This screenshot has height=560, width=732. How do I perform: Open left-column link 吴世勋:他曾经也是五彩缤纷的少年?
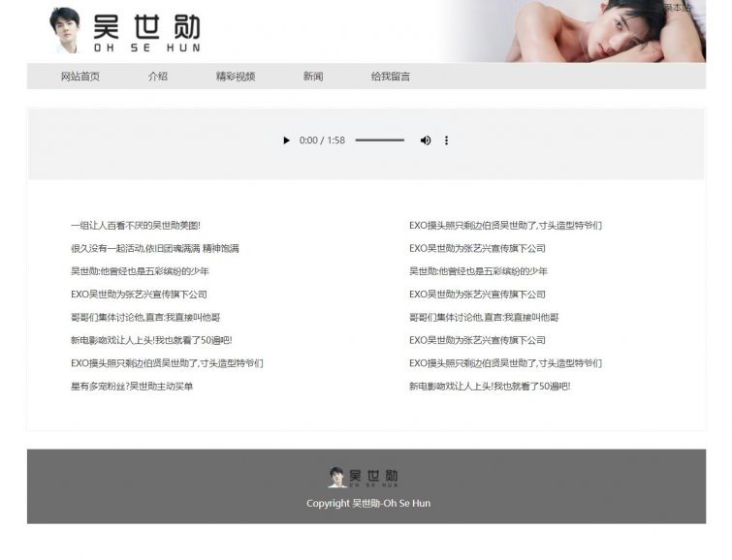click(x=140, y=271)
